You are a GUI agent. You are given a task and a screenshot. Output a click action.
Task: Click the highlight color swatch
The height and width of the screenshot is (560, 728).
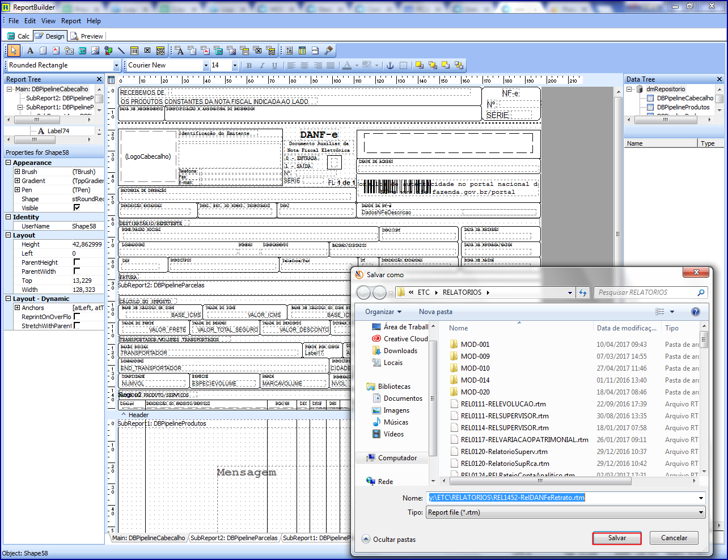pyautogui.click(x=367, y=65)
